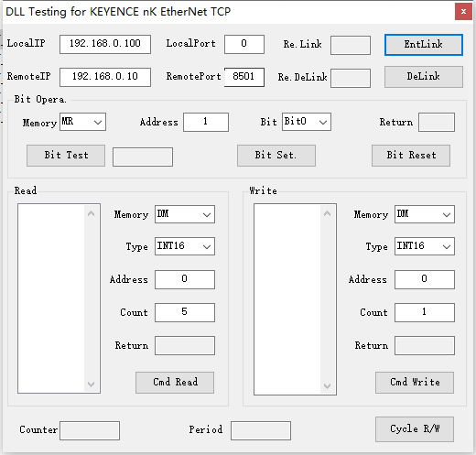Screen dimensions: 476x455
Task: Click the Bit Test button
Action: point(66,156)
